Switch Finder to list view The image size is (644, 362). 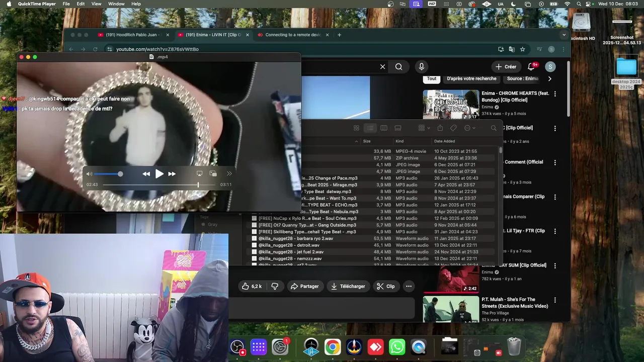(x=370, y=128)
